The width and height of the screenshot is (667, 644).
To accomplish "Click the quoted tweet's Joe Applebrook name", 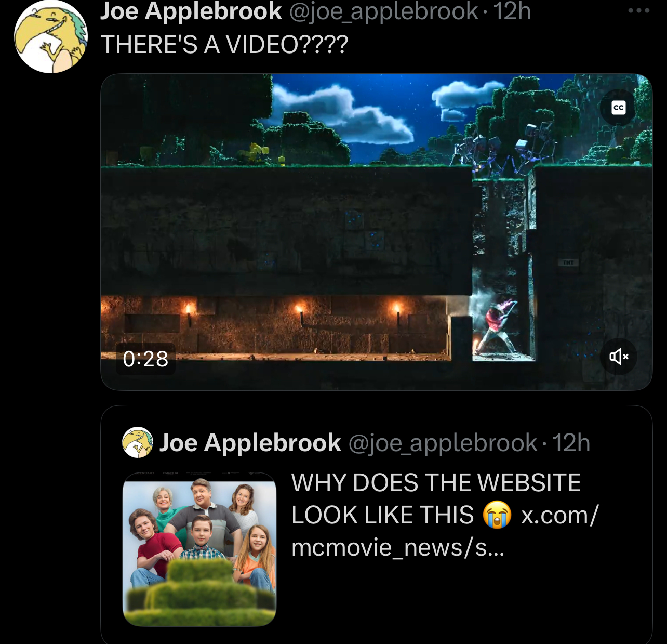I will click(250, 443).
